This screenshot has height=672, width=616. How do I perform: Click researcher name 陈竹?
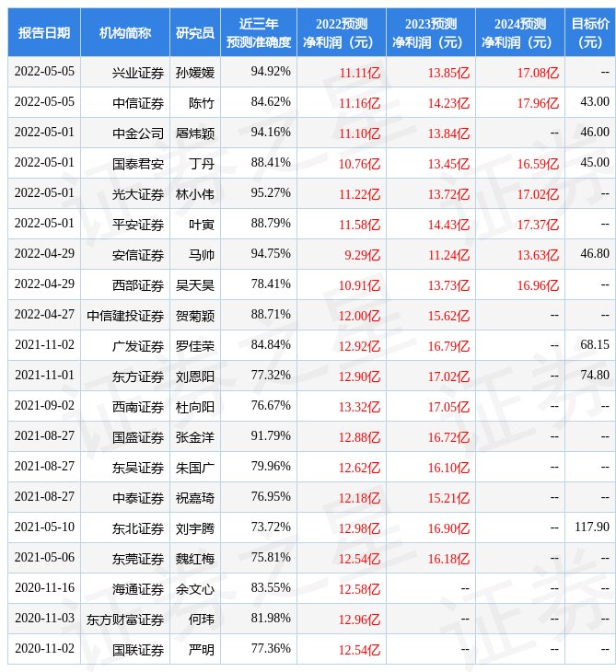click(x=202, y=103)
